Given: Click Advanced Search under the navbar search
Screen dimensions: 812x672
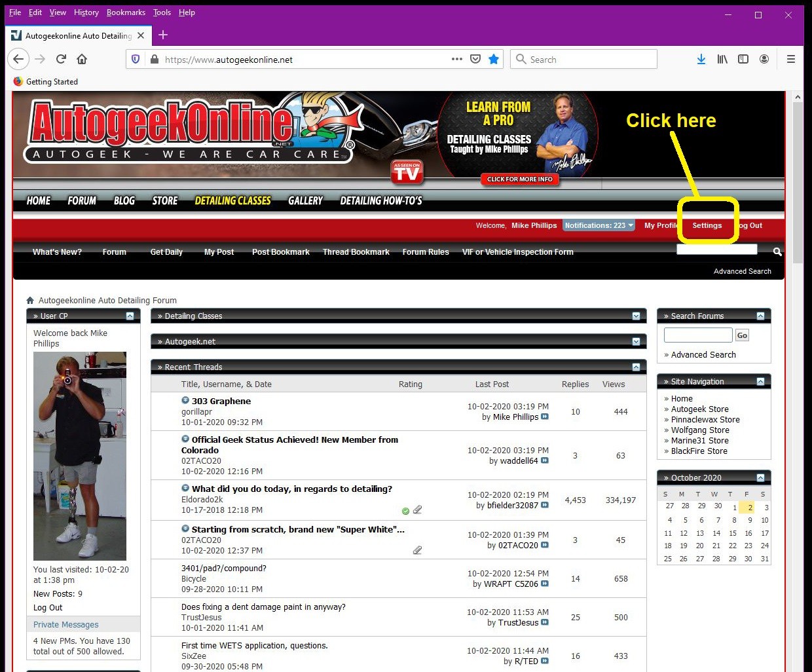Looking at the screenshot, I should [x=743, y=271].
